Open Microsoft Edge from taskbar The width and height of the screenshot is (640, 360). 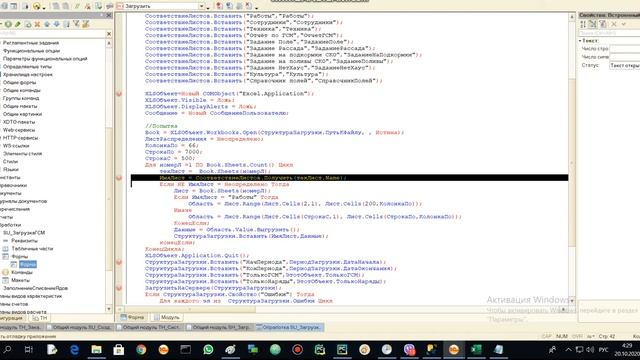[74, 350]
